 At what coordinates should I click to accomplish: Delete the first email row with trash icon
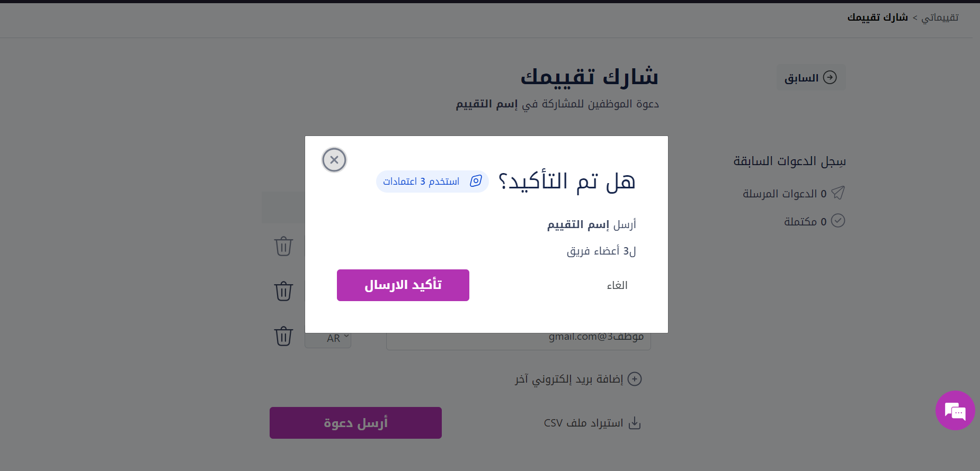pyautogui.click(x=283, y=246)
